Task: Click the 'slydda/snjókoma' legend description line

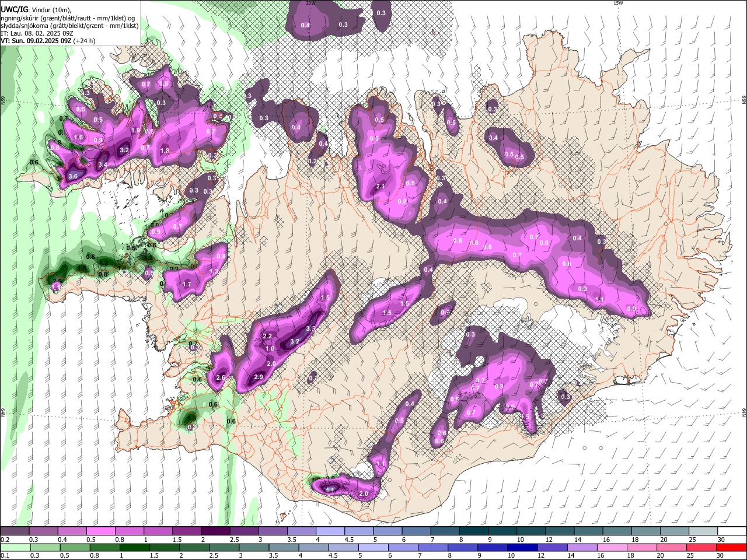Action: 69,26
